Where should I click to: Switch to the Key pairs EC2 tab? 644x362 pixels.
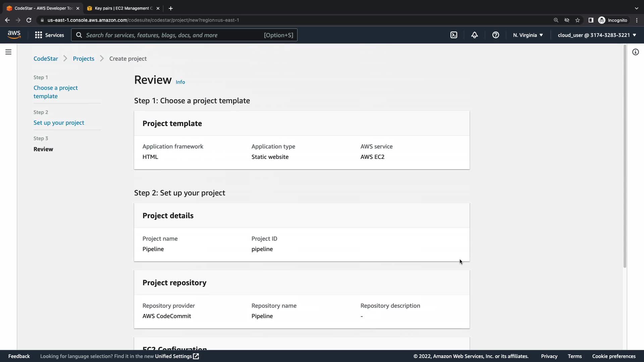tap(123, 8)
